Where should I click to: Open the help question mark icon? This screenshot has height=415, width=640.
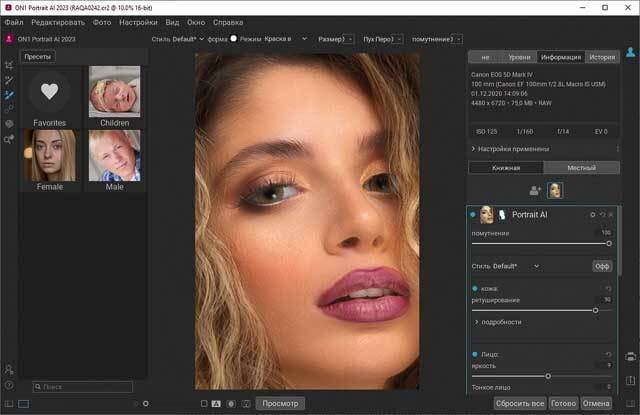pyautogui.click(x=9, y=385)
